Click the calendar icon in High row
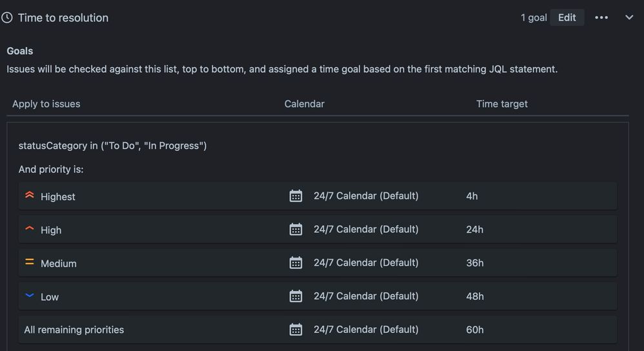This screenshot has height=351, width=644. pyautogui.click(x=296, y=230)
